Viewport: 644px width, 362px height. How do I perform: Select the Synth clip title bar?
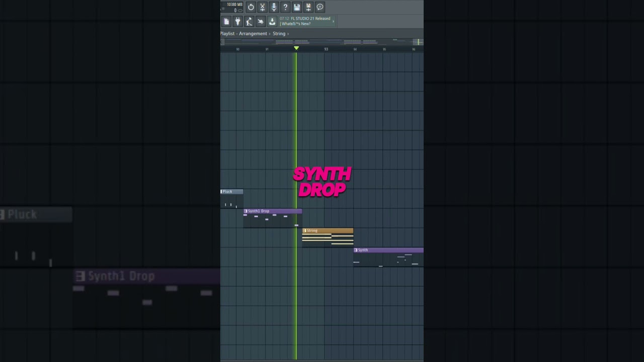pos(388,250)
